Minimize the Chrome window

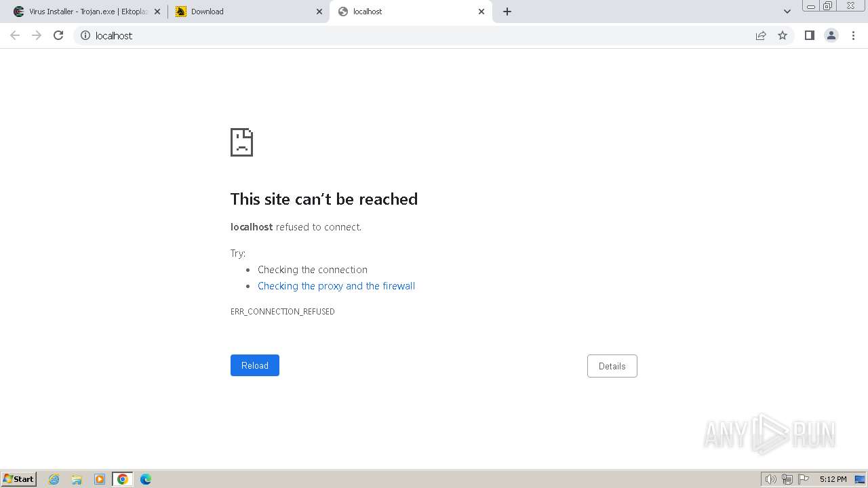point(810,5)
